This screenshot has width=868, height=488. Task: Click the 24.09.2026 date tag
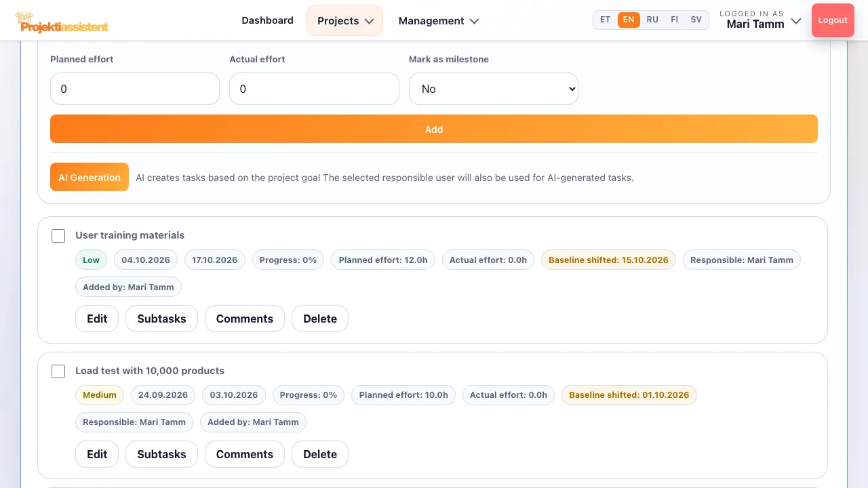(163, 394)
